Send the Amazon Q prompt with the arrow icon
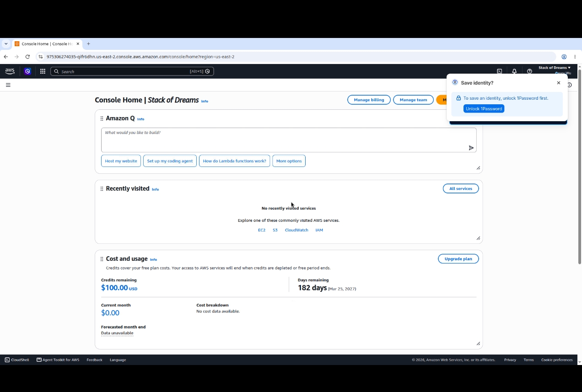582x392 pixels. (x=471, y=148)
